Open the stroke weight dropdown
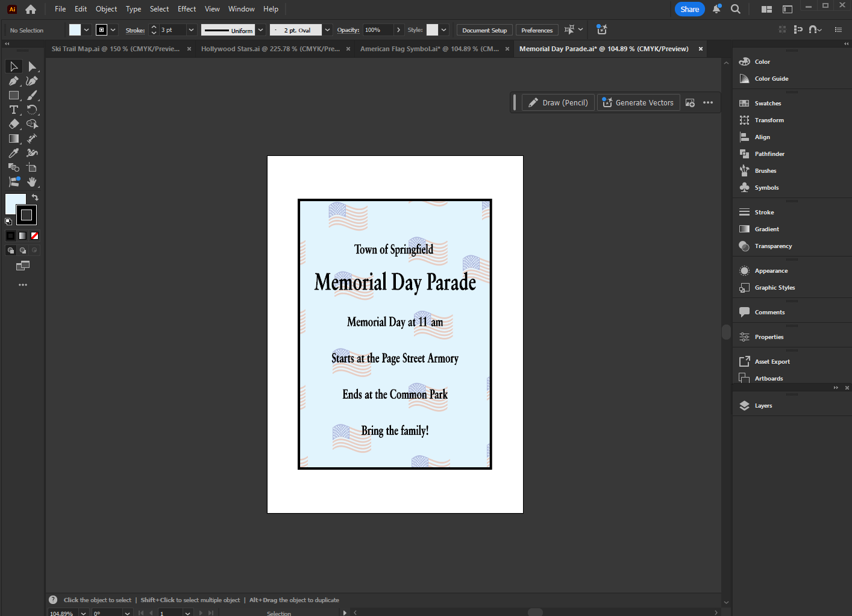 [x=191, y=30]
